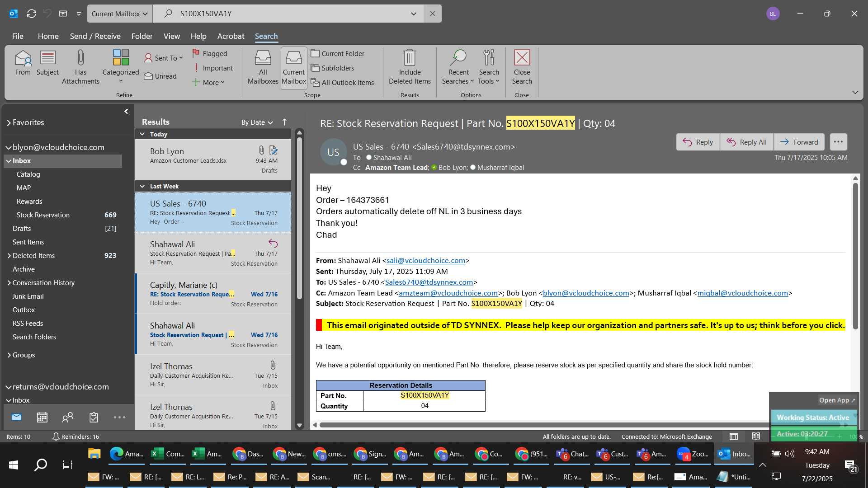
Task: Click Reply All button
Action: [746, 142]
